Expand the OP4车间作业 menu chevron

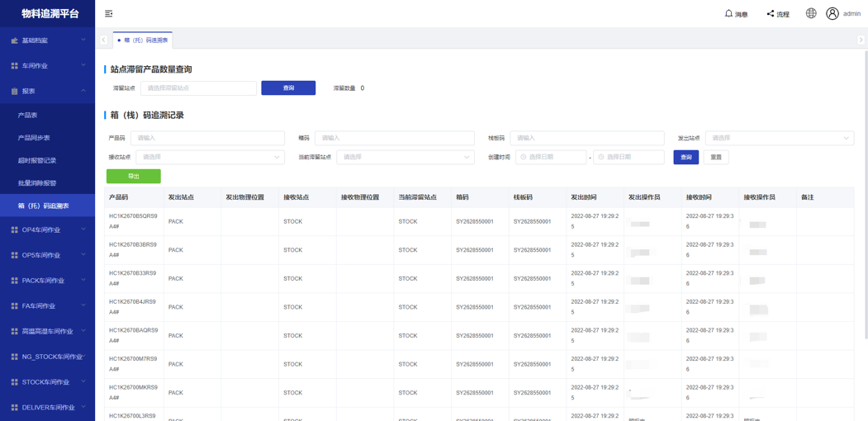(x=83, y=229)
